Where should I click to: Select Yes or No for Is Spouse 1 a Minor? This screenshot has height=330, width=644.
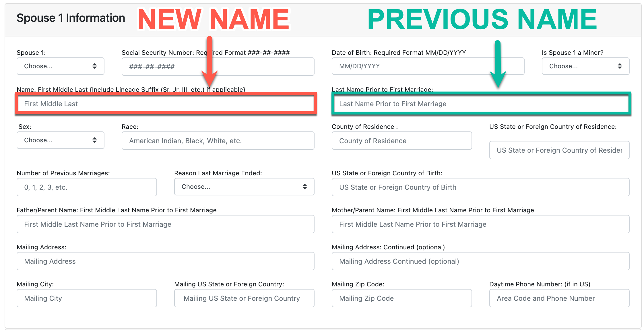pyautogui.click(x=585, y=66)
